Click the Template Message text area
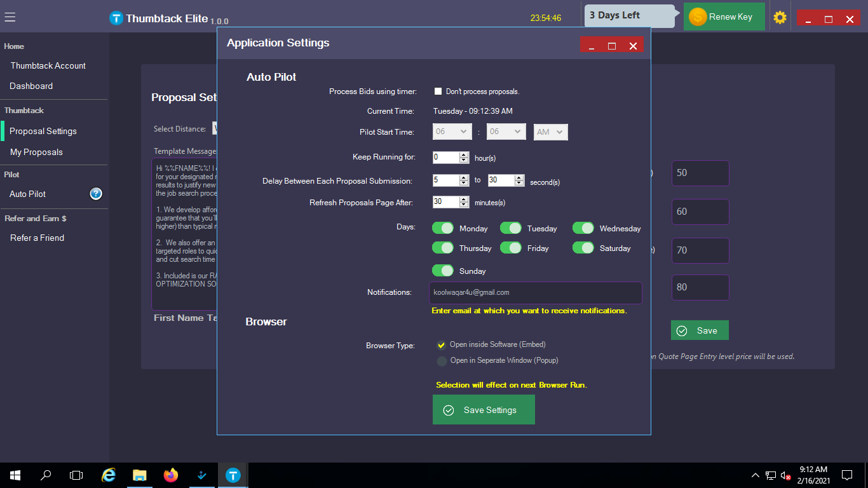This screenshot has height=488, width=868. (x=184, y=234)
